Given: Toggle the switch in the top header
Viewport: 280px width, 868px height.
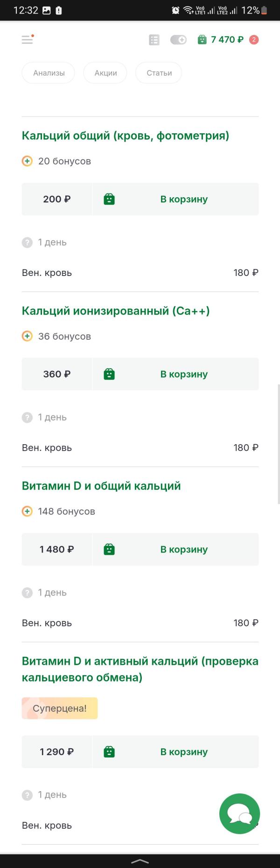Looking at the screenshot, I should point(178,40).
